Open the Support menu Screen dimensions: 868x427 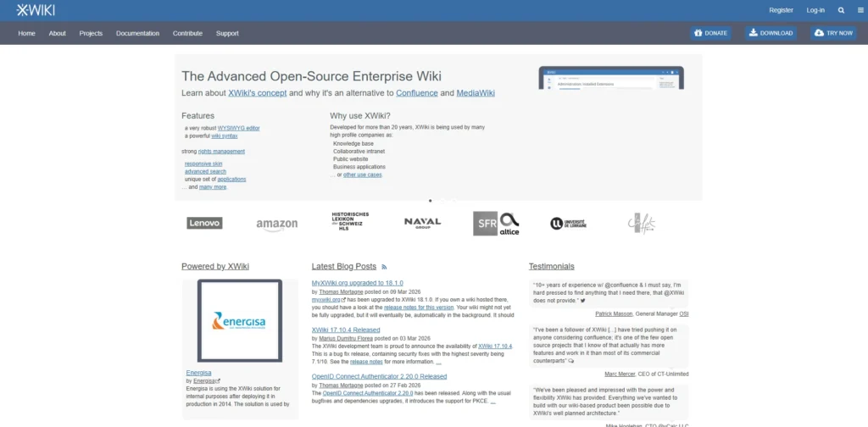[227, 33]
